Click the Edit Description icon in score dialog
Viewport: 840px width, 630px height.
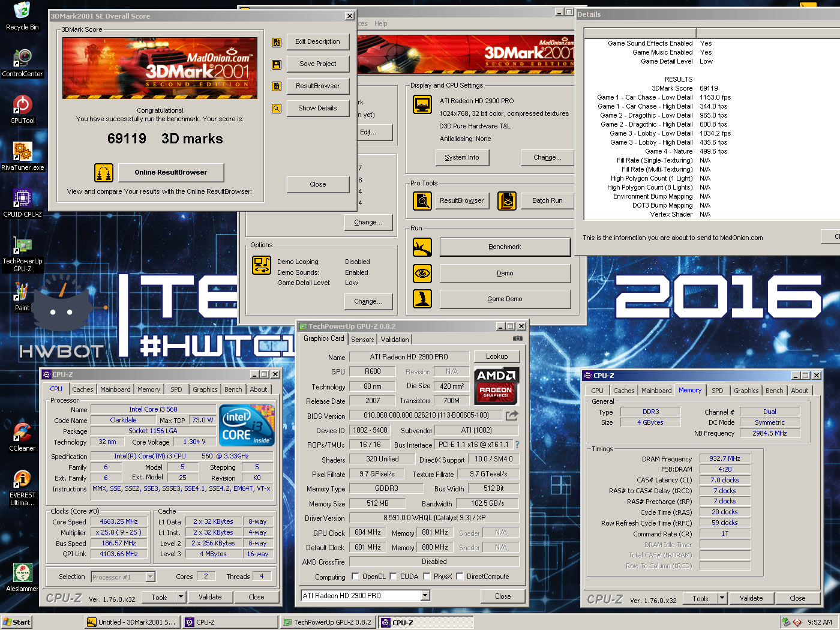tap(277, 43)
